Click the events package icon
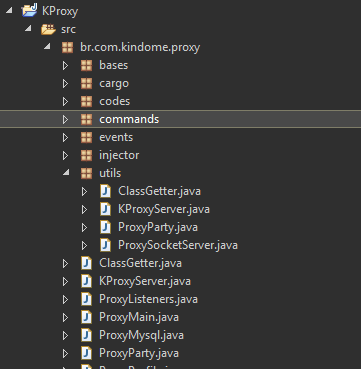Image resolution: width=361 pixels, height=369 pixels. coord(86,137)
